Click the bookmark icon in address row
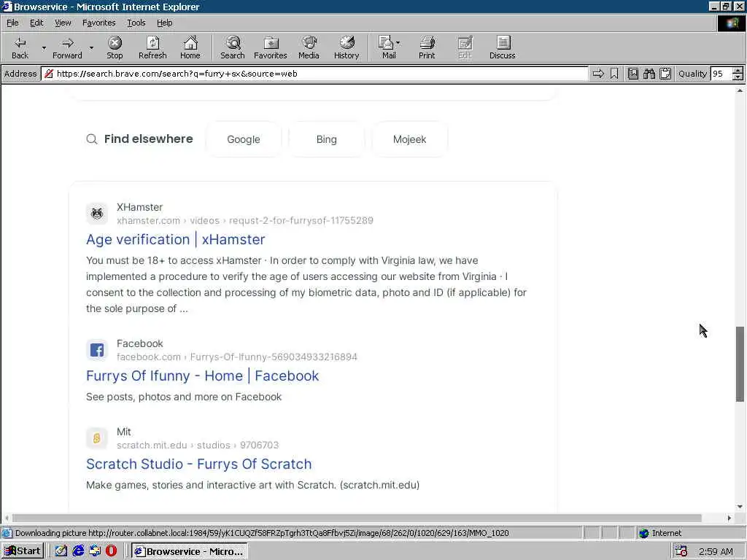The height and width of the screenshot is (560, 747). point(614,74)
